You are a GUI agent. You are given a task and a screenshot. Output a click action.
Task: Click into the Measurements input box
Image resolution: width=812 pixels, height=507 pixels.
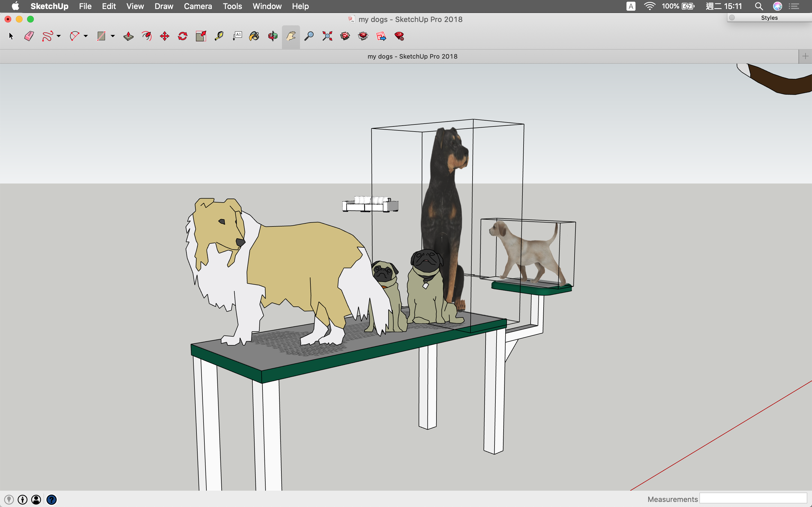753,499
